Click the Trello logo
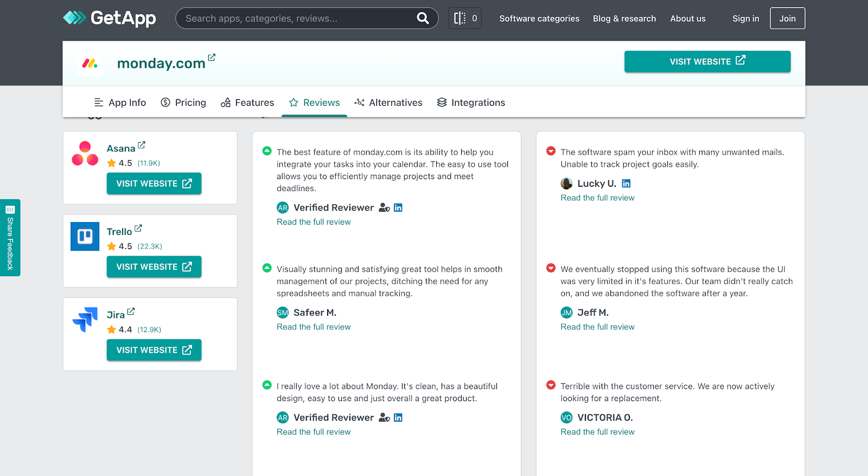The height and width of the screenshot is (476, 868). click(85, 236)
